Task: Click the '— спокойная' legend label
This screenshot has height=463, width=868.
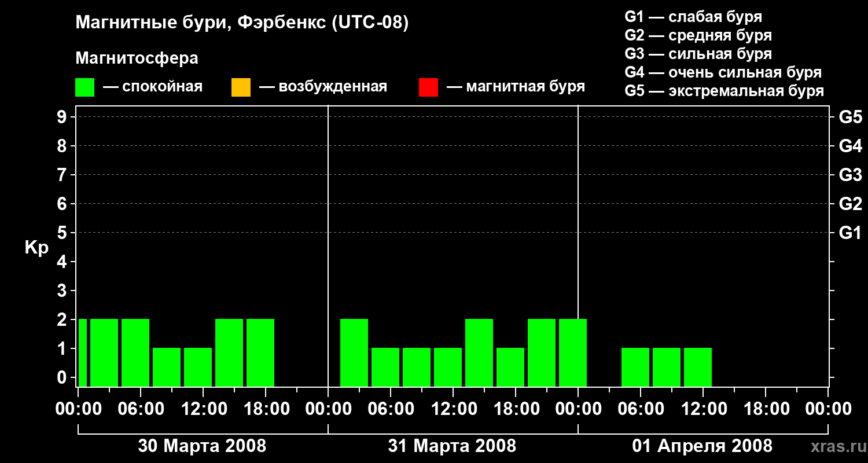Action: (x=153, y=87)
